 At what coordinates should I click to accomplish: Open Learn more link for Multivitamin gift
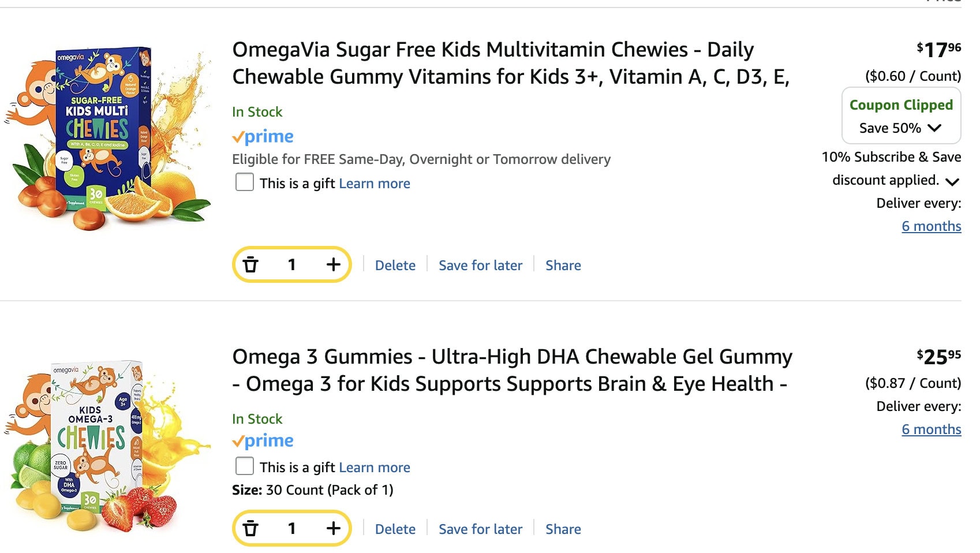374,184
